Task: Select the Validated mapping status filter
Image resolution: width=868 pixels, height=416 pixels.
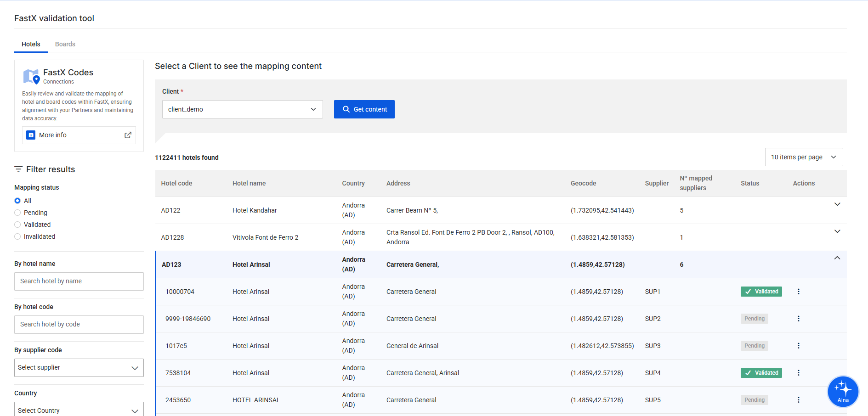Action: click(17, 225)
